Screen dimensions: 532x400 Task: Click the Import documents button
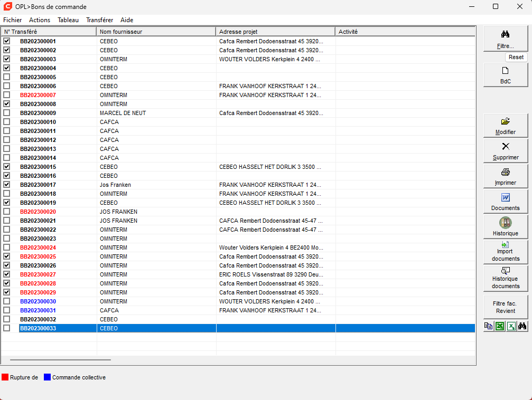click(x=505, y=252)
